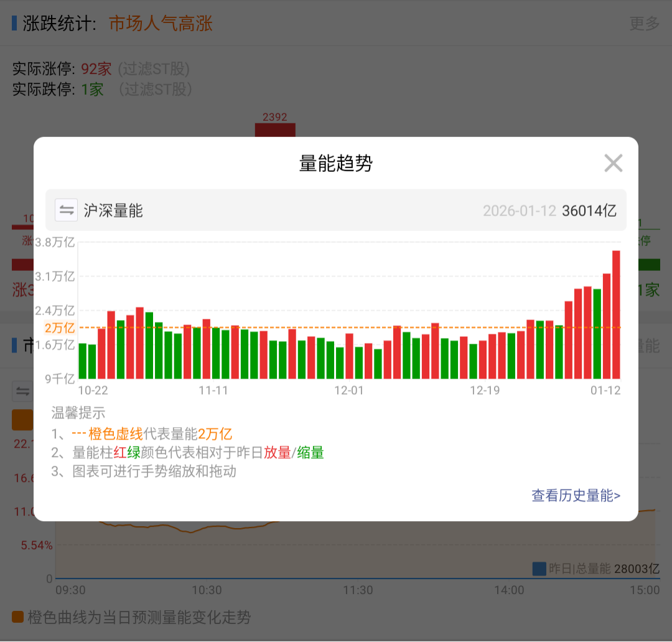Select the tallest red bar at 01-12

[616, 314]
